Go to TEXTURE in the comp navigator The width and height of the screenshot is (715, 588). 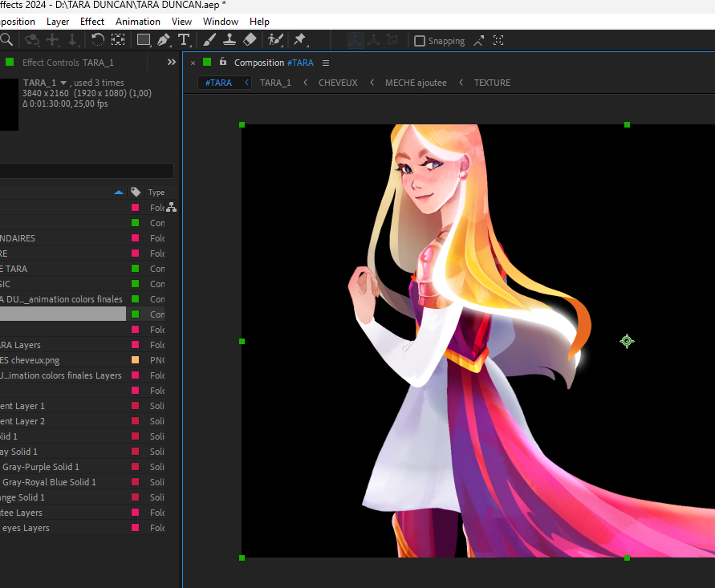tap(492, 83)
